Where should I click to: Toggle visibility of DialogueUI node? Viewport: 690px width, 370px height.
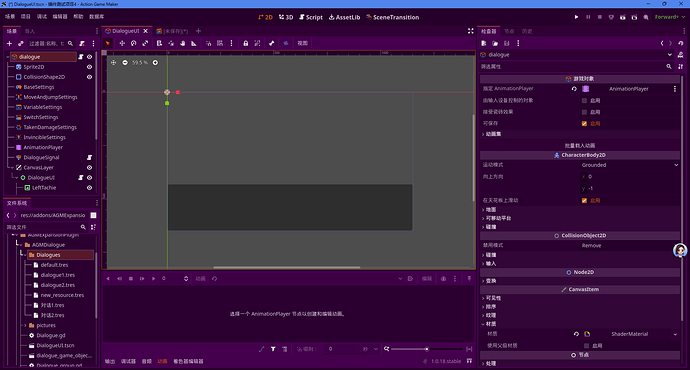point(89,178)
